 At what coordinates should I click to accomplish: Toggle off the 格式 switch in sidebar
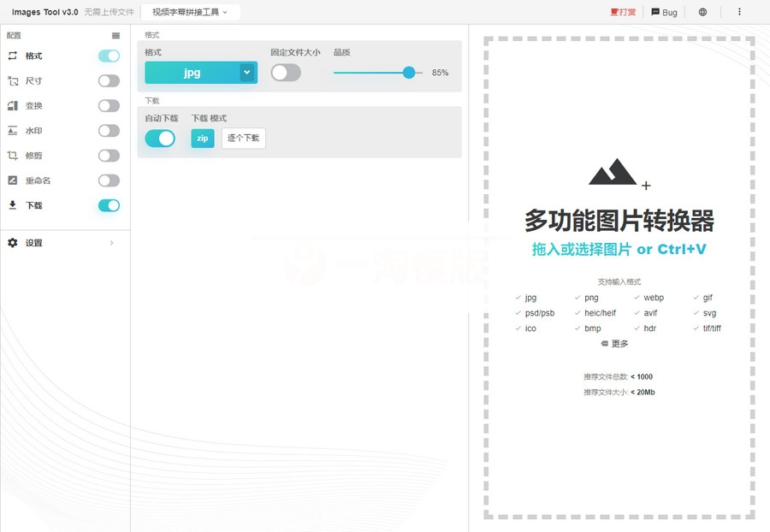[109, 56]
